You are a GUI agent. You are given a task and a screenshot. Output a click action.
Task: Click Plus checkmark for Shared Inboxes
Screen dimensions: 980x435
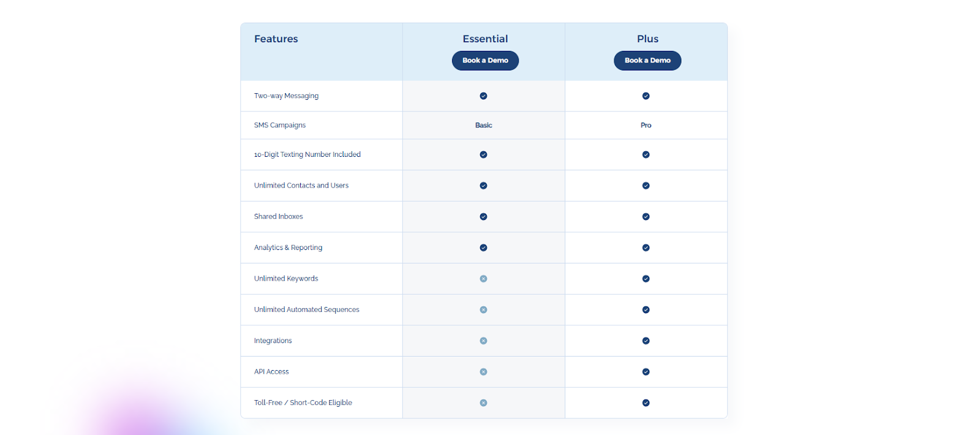click(646, 217)
